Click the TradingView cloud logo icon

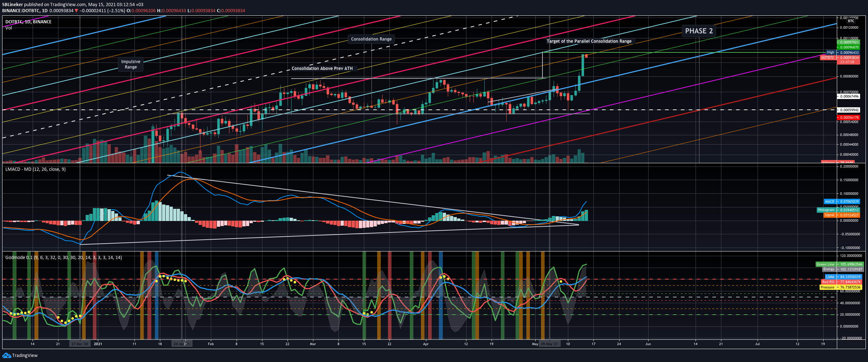click(x=6, y=355)
